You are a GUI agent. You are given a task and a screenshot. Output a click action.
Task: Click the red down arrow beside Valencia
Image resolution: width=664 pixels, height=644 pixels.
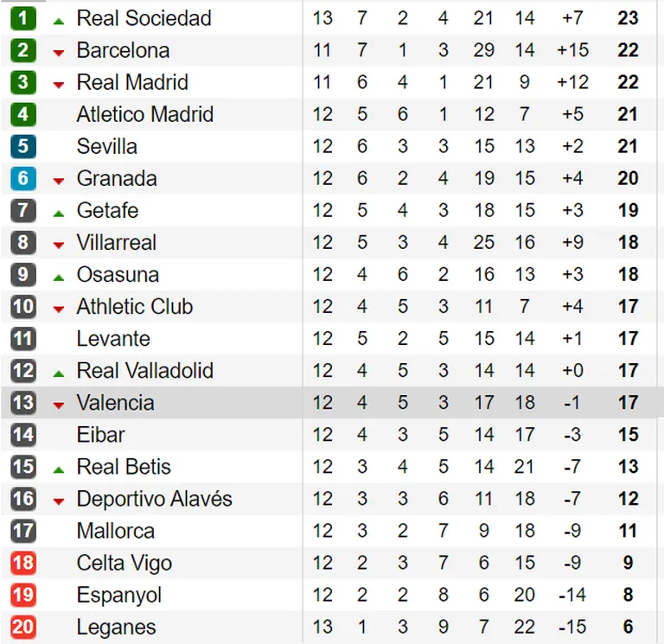pos(59,405)
